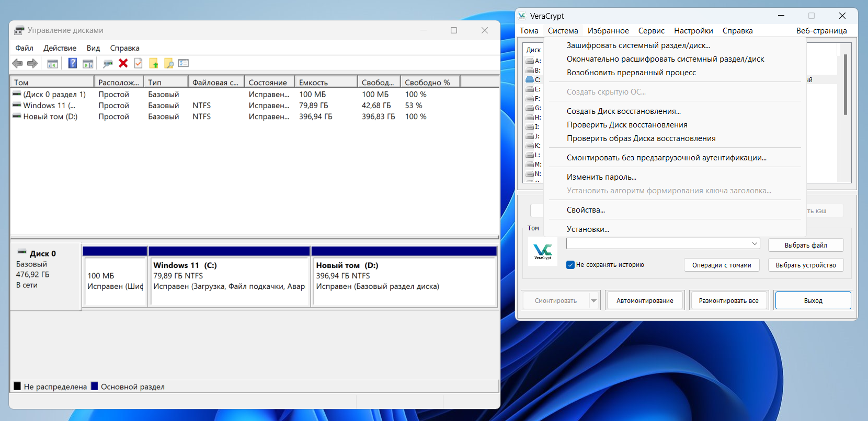The height and width of the screenshot is (421, 868).
Task: Click the VeraCrypt logo image
Action: (543, 251)
